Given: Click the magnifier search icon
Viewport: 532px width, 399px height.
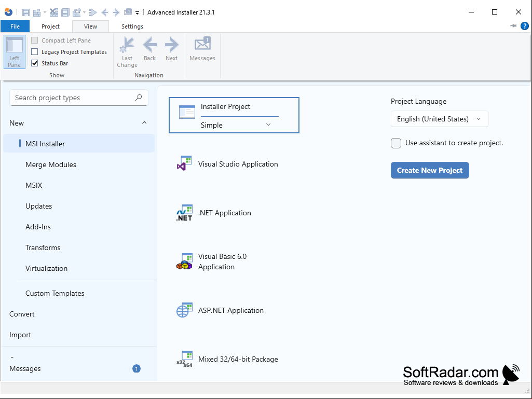Looking at the screenshot, I should 139,98.
